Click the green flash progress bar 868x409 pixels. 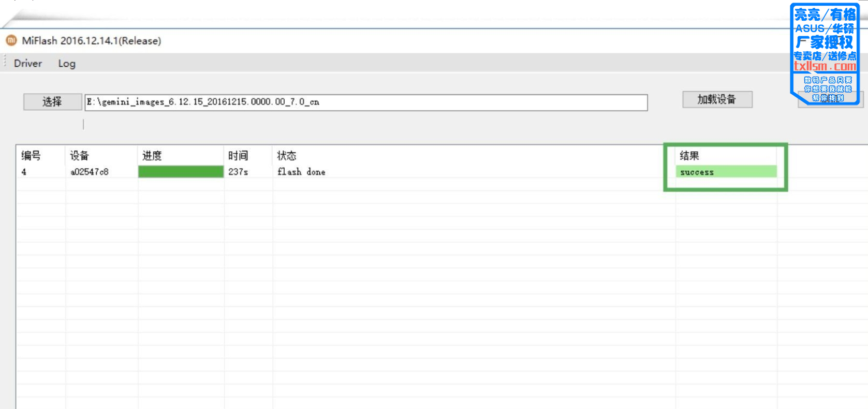click(181, 172)
